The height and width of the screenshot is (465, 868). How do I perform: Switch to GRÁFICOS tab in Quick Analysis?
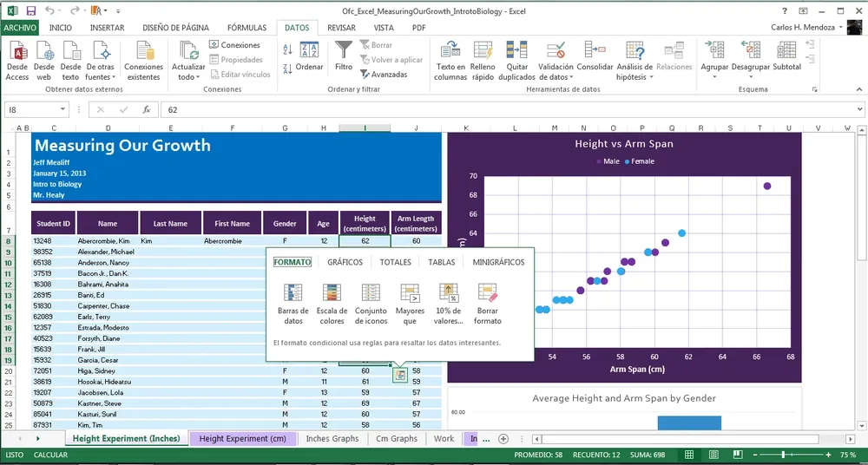[345, 262]
